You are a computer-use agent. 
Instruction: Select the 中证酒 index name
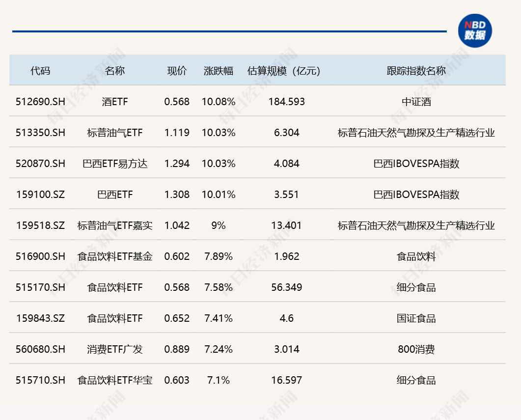417,102
